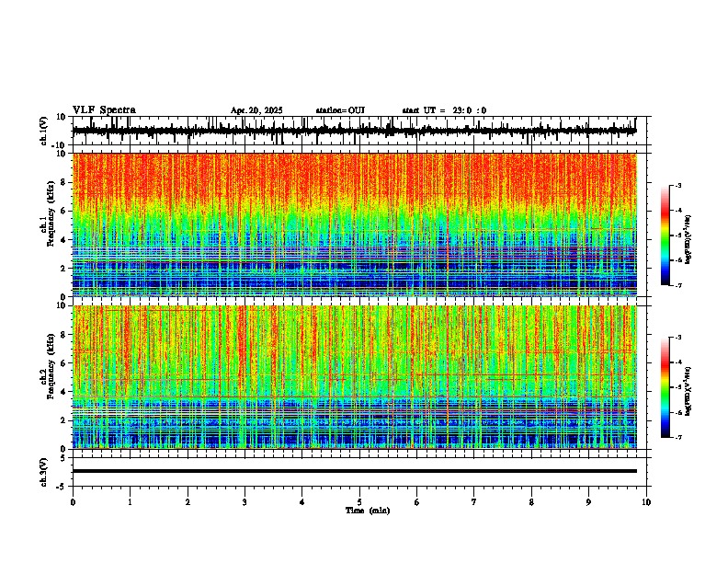Click the black ch.3 voltage trace line
728x563 pixels.
pyautogui.click(x=354, y=471)
